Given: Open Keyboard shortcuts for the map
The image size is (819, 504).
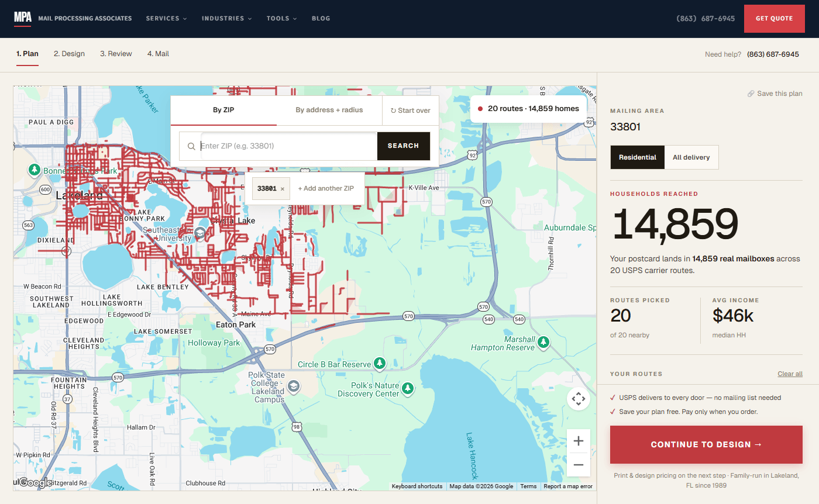Looking at the screenshot, I should coord(417,486).
